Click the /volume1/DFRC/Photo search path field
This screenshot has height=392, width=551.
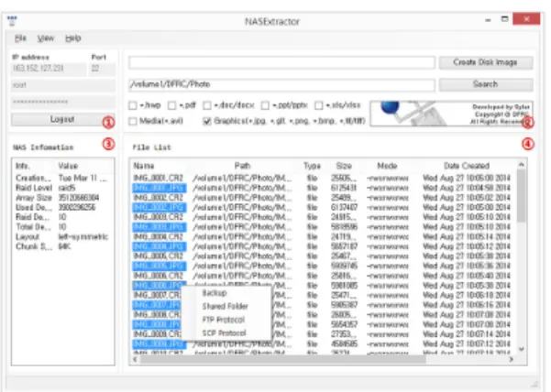point(281,84)
